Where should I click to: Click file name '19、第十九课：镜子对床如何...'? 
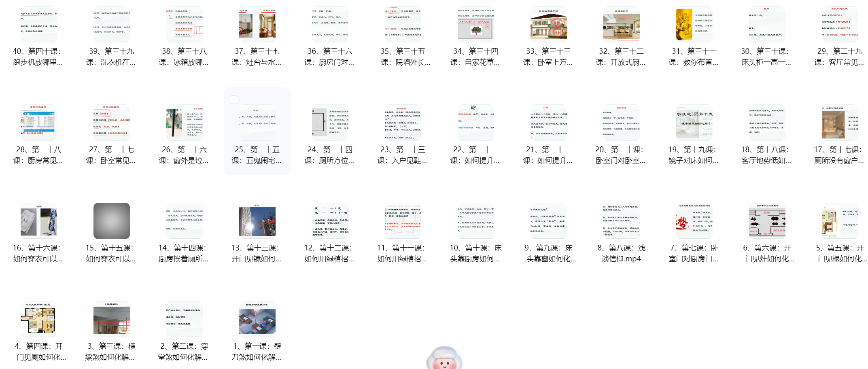(693, 155)
